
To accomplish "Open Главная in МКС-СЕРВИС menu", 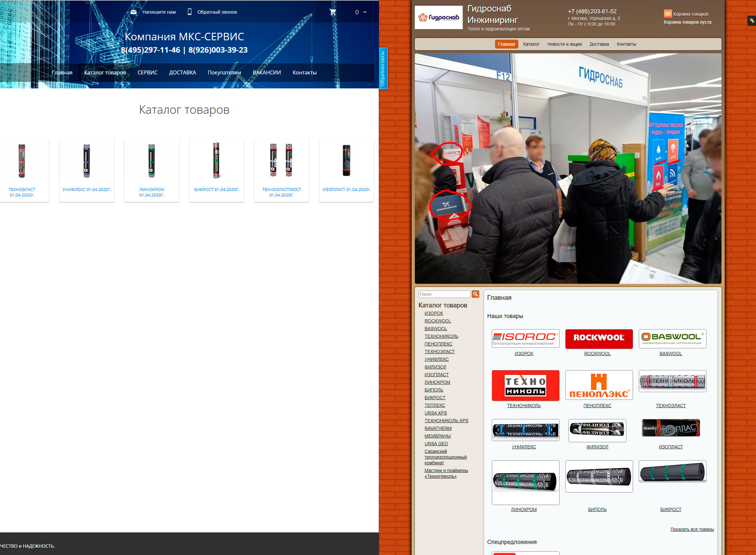I will 62,73.
